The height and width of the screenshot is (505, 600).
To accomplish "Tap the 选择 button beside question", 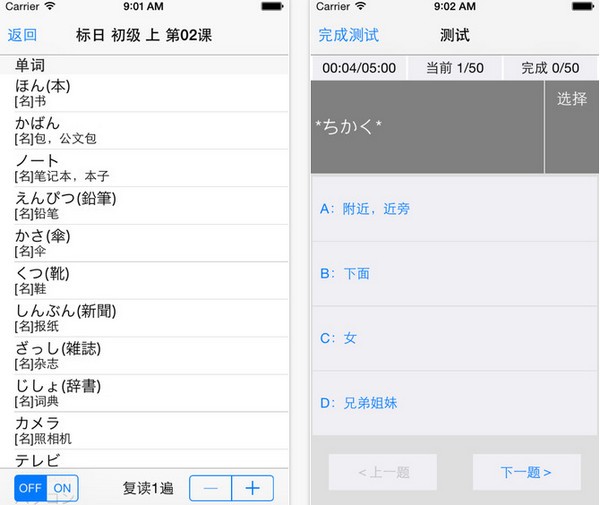I will tap(572, 127).
